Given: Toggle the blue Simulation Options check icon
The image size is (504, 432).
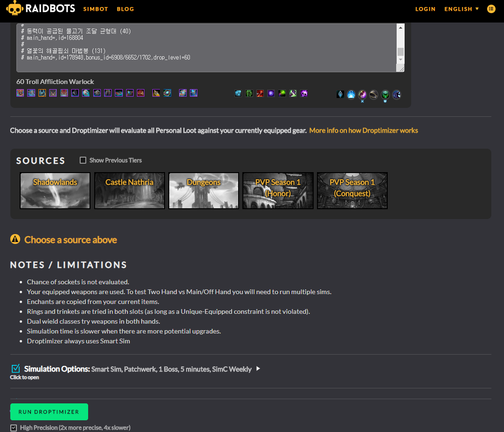Looking at the screenshot, I should [x=15, y=369].
